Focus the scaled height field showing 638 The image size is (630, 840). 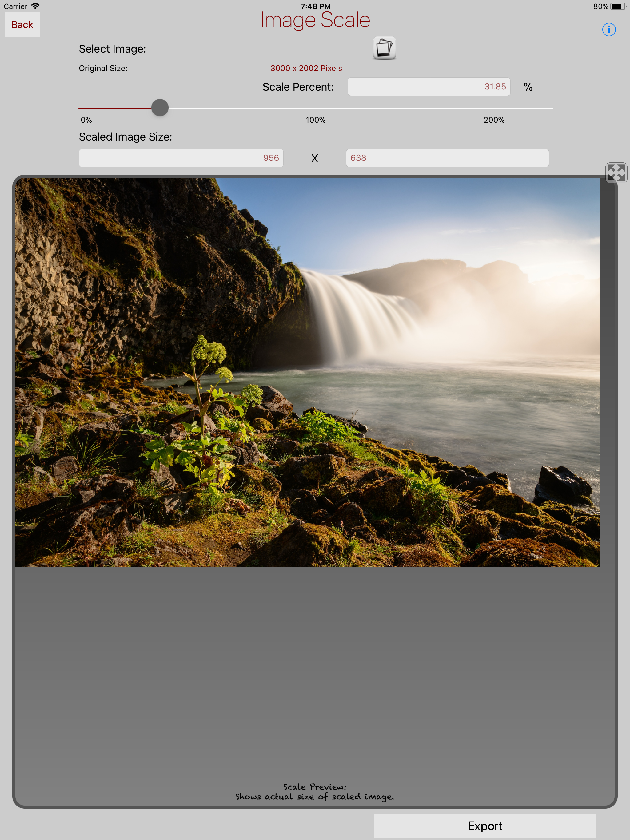pyautogui.click(x=447, y=158)
